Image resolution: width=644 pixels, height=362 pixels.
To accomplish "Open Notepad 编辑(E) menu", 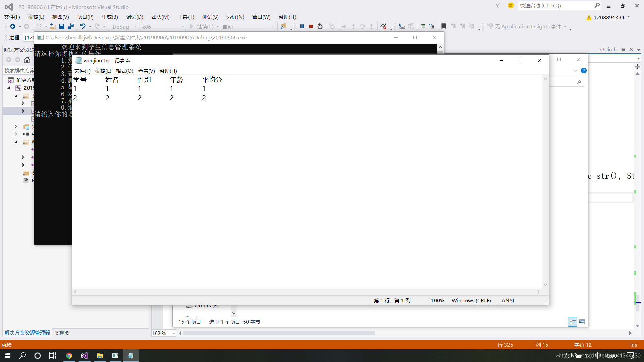I will pyautogui.click(x=103, y=71).
